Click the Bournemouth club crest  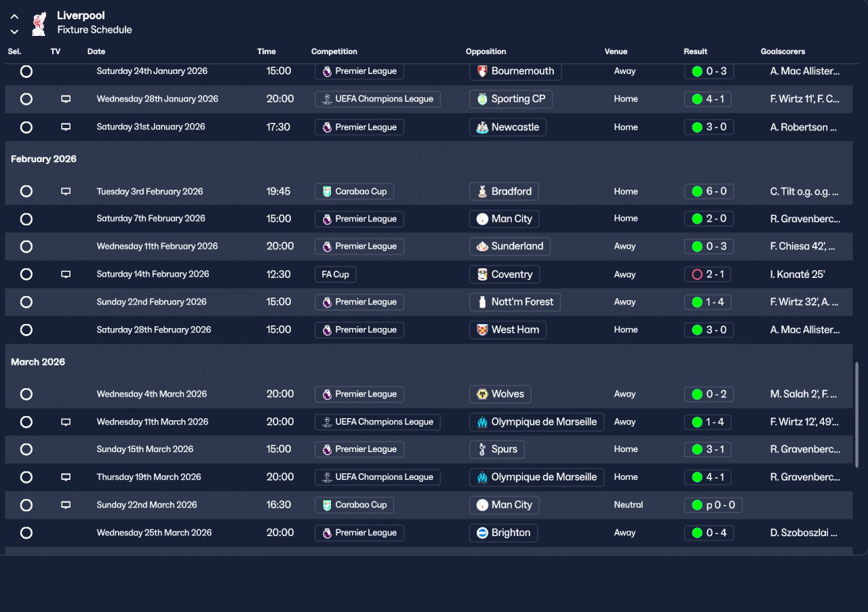click(x=482, y=71)
